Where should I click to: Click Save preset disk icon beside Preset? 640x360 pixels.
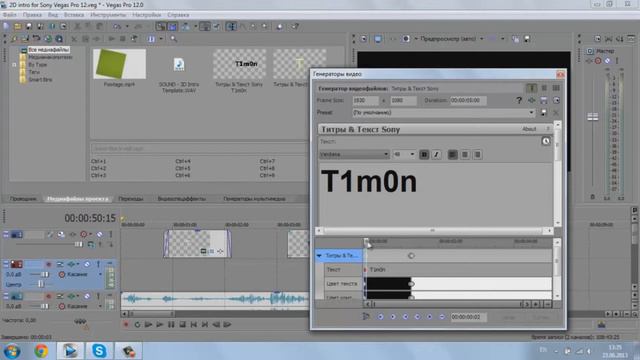[x=544, y=113]
